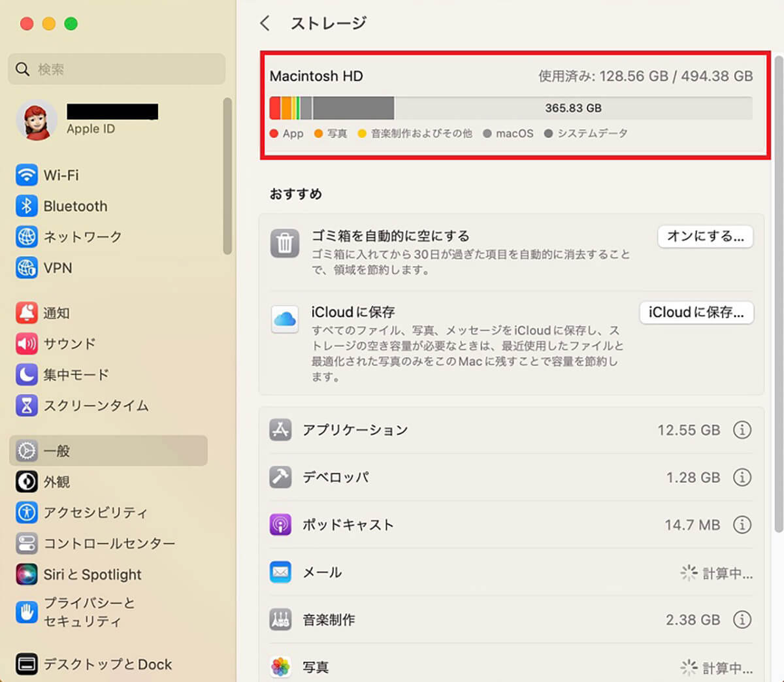The image size is (784, 682).
Task: Select Bluetooth in the sidebar
Action: 110,206
